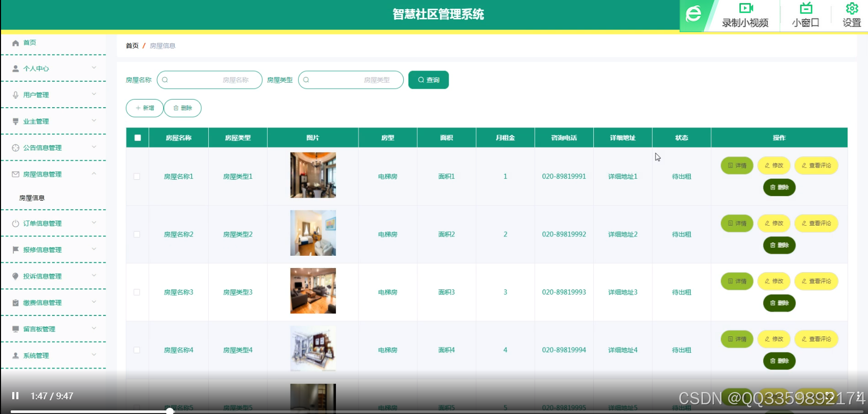Image resolution: width=868 pixels, height=414 pixels.
Task: Click the power icon beside 订单信息管理
Action: tap(15, 224)
